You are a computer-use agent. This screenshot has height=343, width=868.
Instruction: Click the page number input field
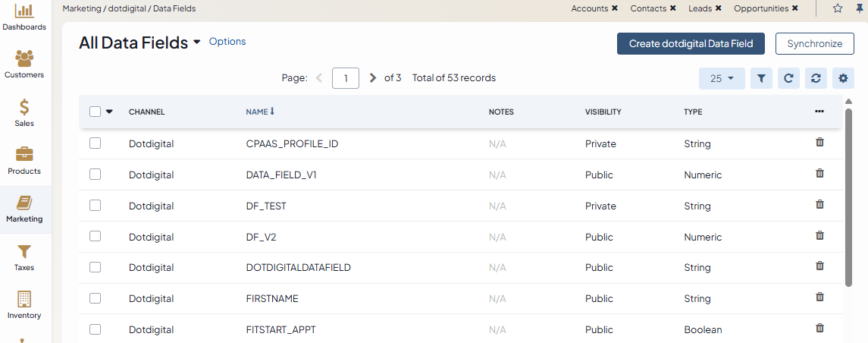[346, 78]
